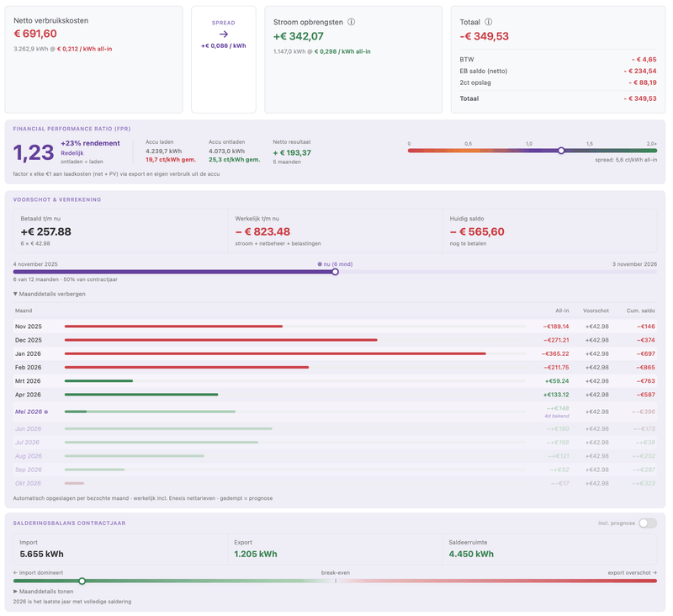Click the 2ct opslag row amount
The width and height of the screenshot is (673, 616).
coord(643,82)
